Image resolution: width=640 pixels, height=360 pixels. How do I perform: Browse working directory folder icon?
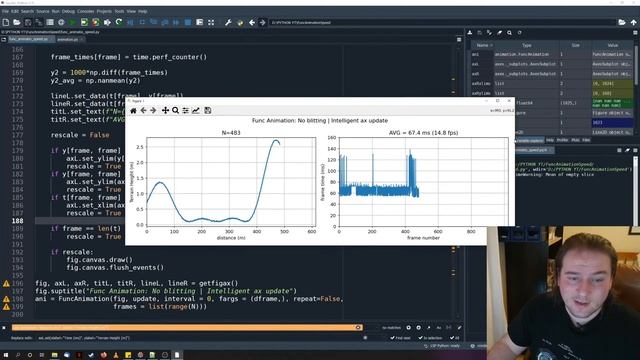click(x=622, y=22)
